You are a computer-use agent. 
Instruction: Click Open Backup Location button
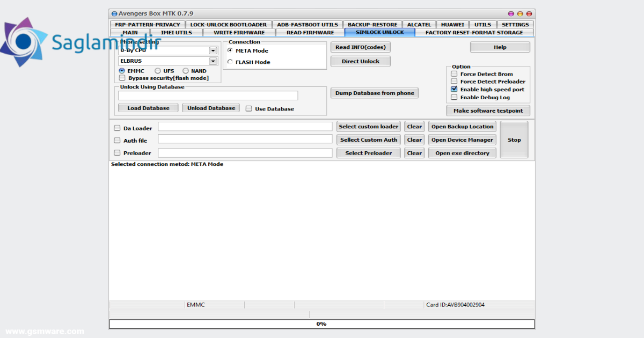(x=463, y=127)
